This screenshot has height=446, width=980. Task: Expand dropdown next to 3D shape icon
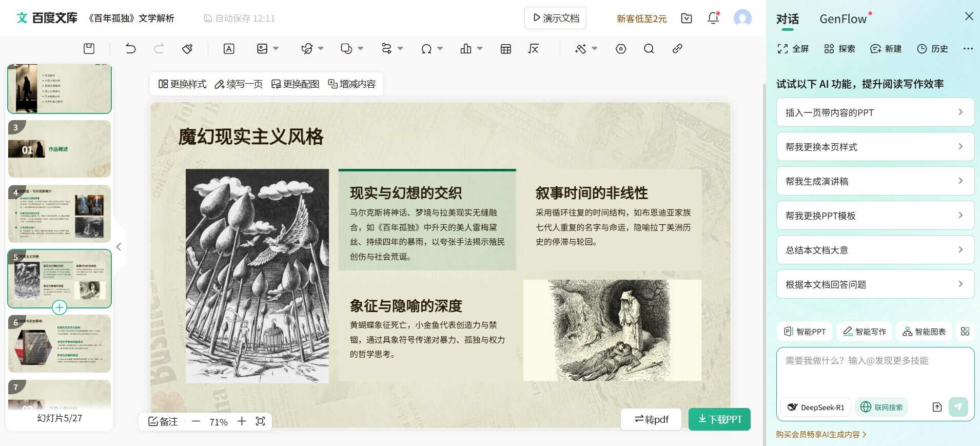[x=321, y=49]
